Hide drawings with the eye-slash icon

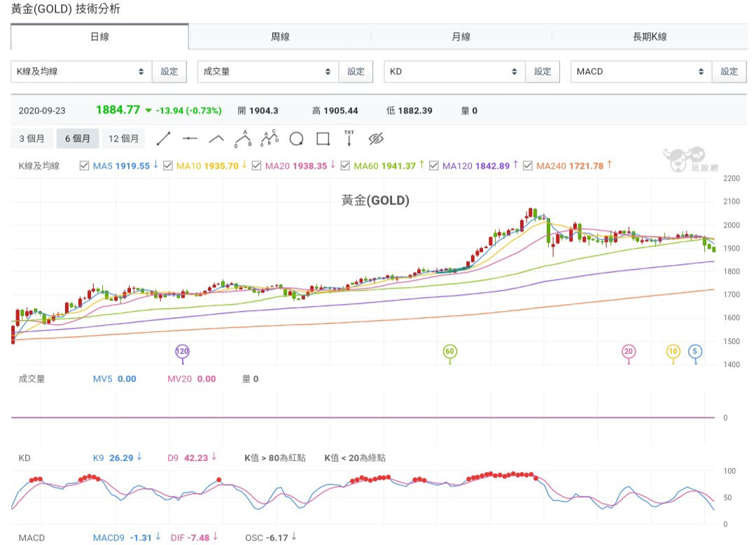[x=376, y=139]
